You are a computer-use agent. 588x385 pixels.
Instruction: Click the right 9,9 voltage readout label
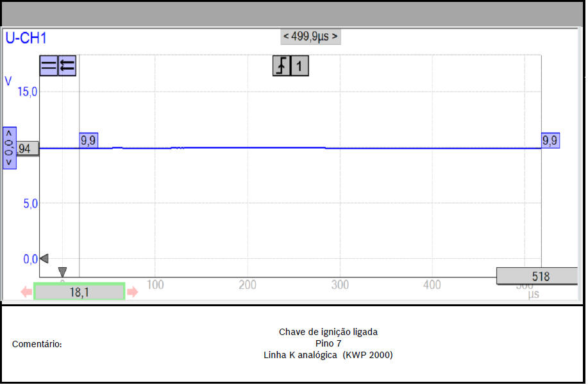550,140
